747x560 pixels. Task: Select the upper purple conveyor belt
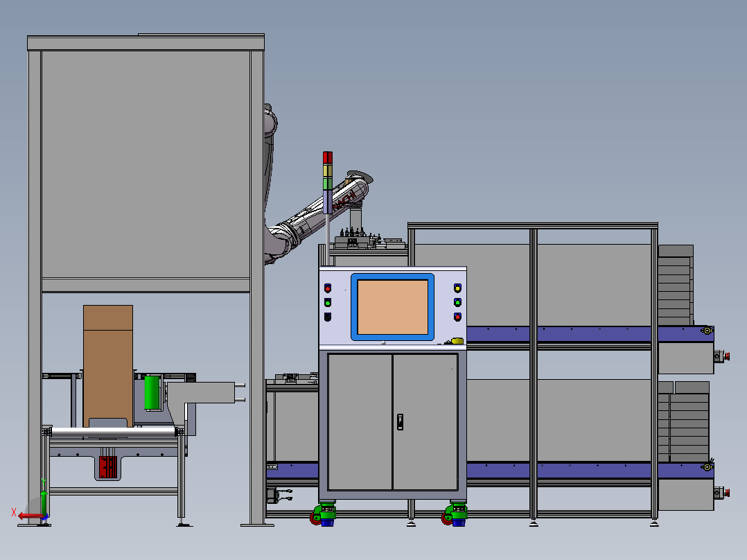point(590,334)
